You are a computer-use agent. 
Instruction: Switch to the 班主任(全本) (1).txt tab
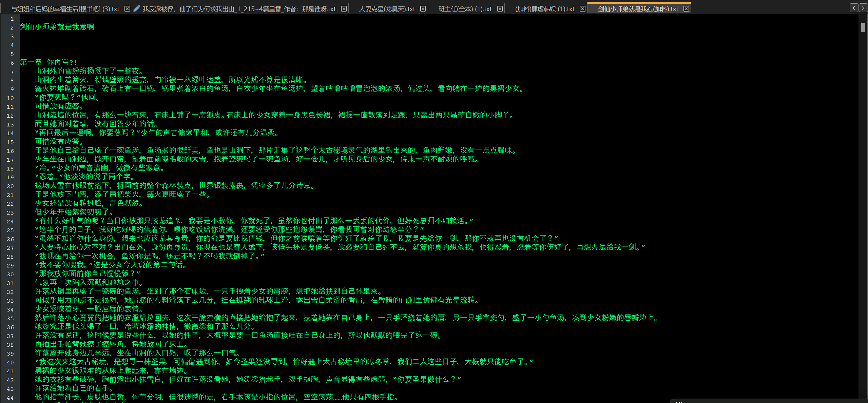465,9
